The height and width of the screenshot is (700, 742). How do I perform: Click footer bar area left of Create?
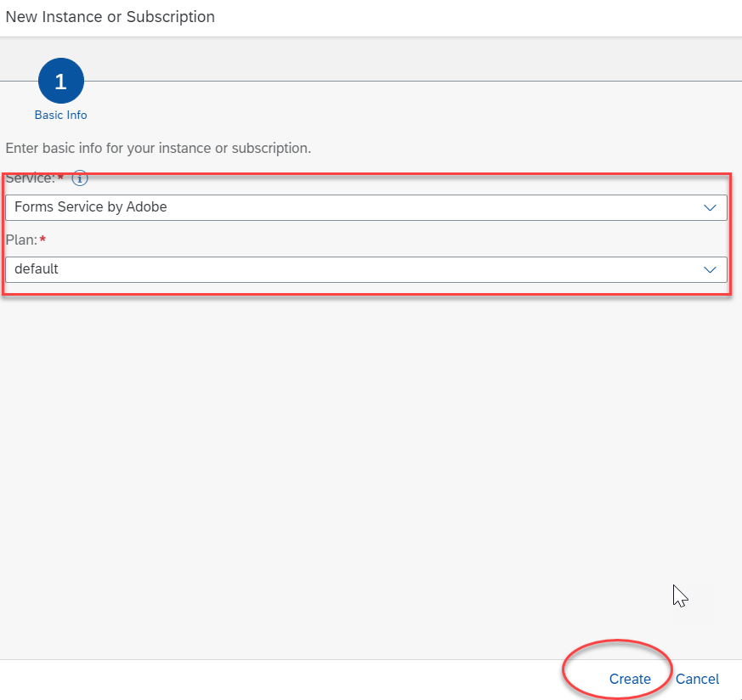coord(279,680)
